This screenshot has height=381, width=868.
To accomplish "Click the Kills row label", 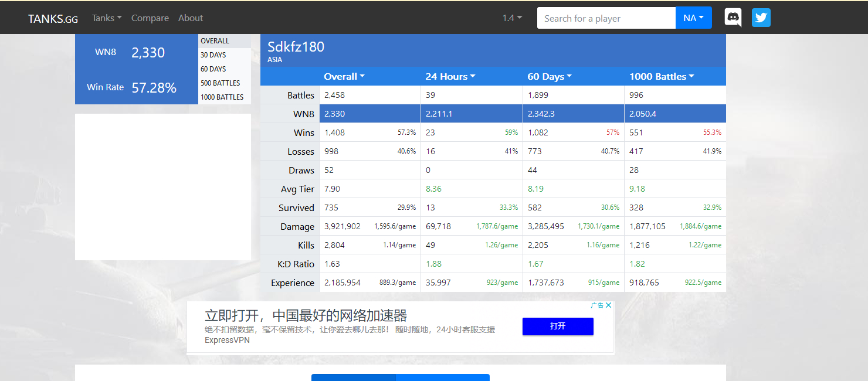I will 306,246.
